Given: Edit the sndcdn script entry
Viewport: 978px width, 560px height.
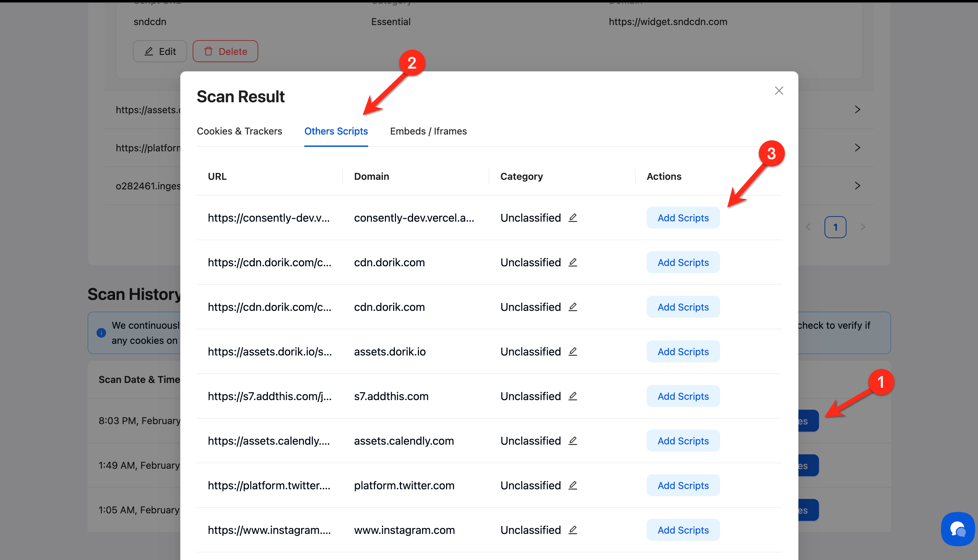Looking at the screenshot, I should (x=160, y=51).
